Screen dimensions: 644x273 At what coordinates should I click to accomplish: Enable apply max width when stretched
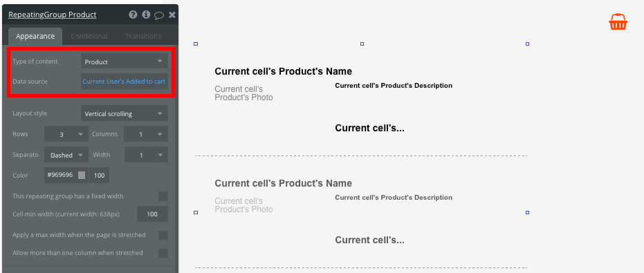click(163, 235)
